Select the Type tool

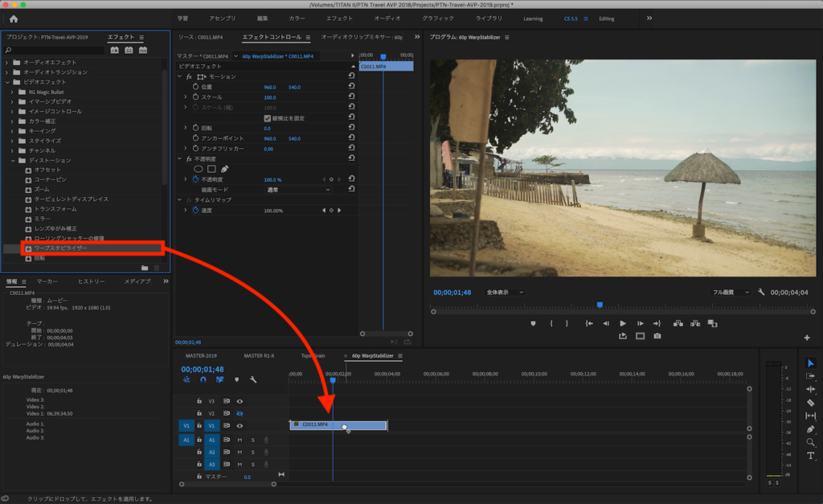tap(810, 456)
